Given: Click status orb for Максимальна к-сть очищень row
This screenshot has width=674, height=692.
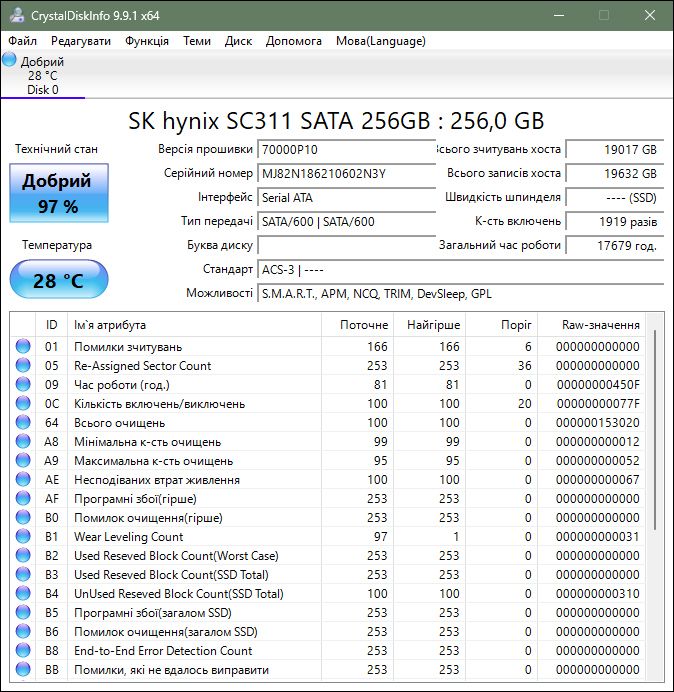Looking at the screenshot, I should 23,460.
